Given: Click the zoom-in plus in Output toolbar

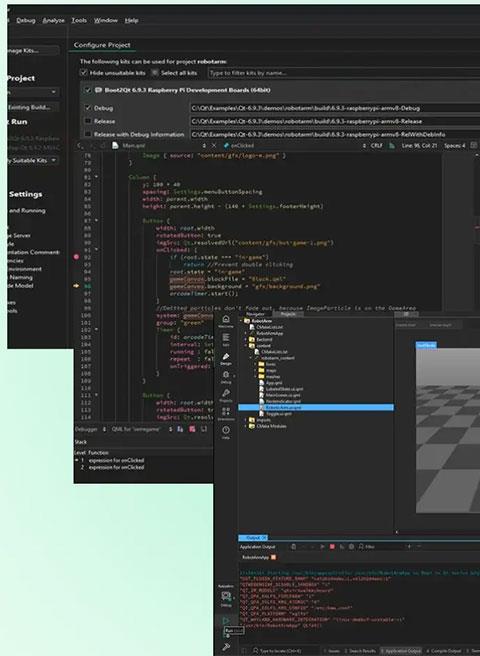Looking at the screenshot, I should pos(409,546).
